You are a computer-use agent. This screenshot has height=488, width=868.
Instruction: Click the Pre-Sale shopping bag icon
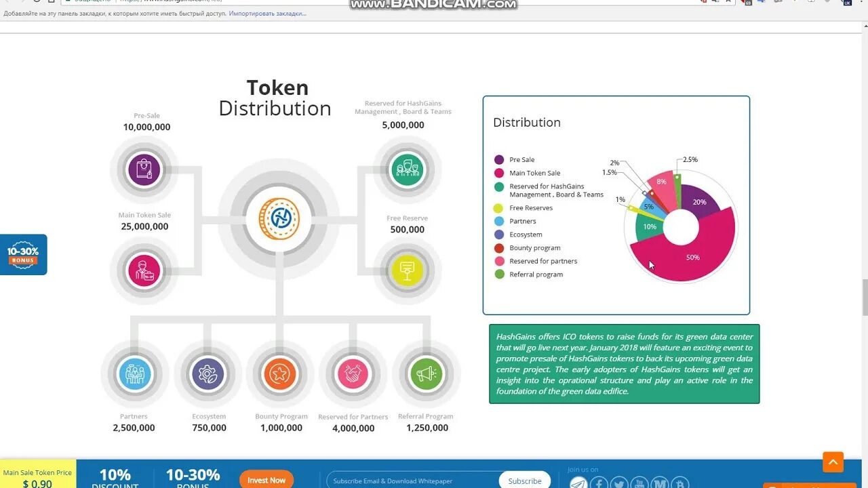coord(144,169)
